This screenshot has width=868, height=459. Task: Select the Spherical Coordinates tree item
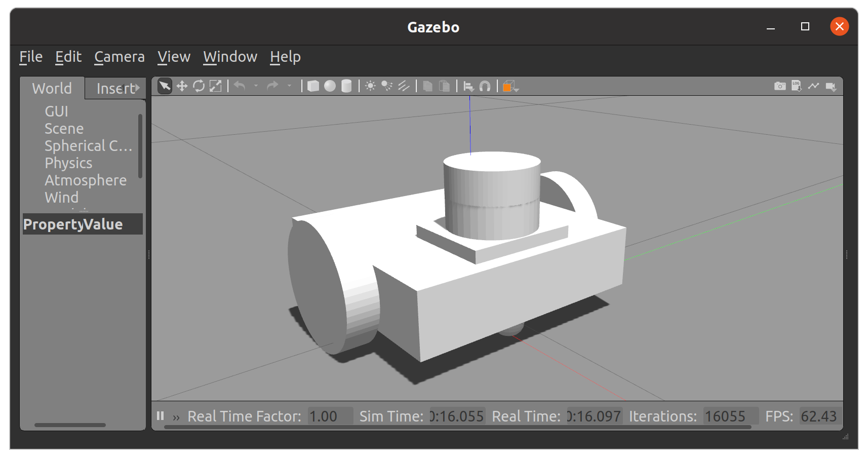tap(88, 146)
